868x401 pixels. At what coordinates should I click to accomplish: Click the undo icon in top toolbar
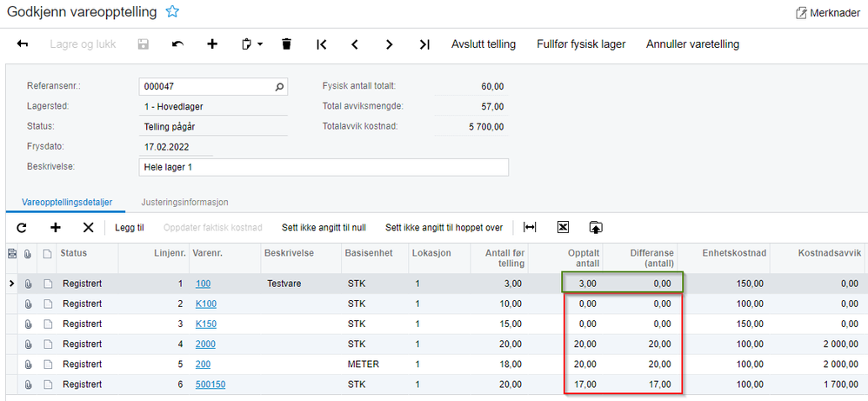click(x=177, y=44)
